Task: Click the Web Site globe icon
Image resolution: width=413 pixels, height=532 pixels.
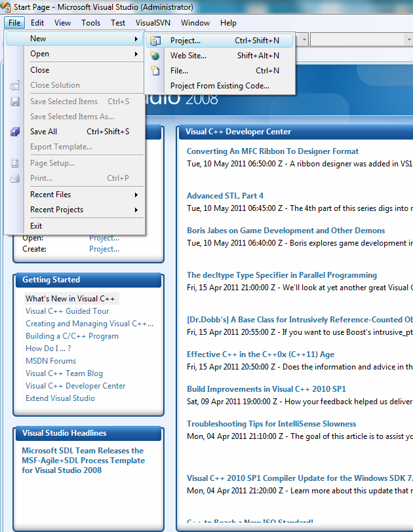Action: (x=155, y=56)
